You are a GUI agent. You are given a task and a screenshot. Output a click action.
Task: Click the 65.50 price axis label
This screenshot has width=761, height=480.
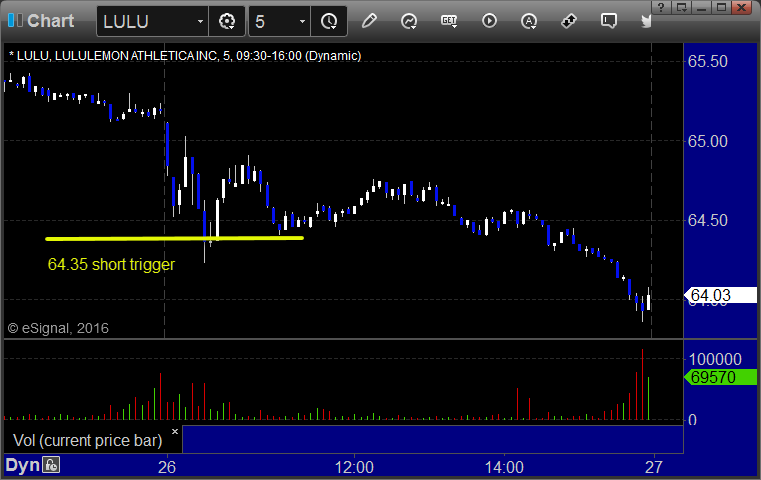point(708,62)
